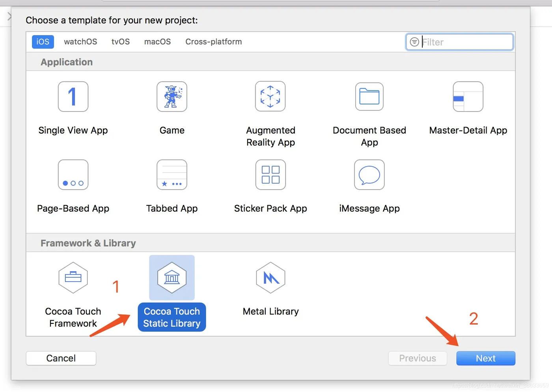Select the Master-Detail App template icon
Image resolution: width=552 pixels, height=392 pixels.
coord(468,97)
